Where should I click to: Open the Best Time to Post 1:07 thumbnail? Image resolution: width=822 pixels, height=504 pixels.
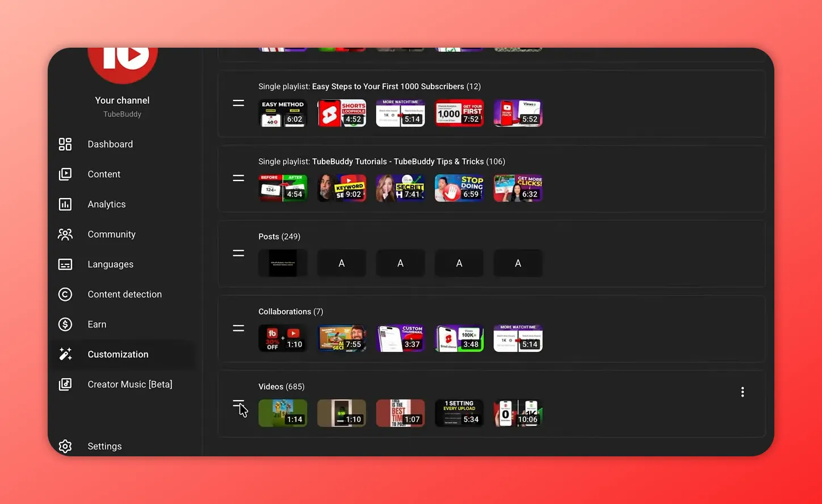400,413
